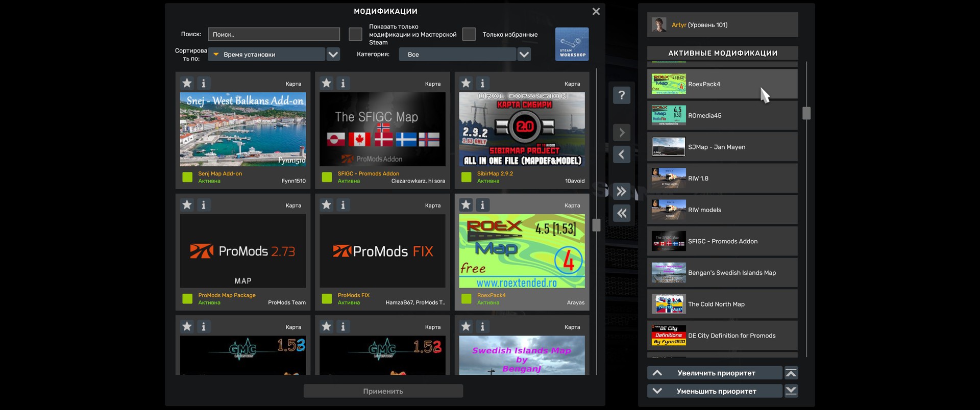Viewport: 980px width, 410px height.
Task: Click active mods list scrollbar handle
Action: [x=806, y=113]
